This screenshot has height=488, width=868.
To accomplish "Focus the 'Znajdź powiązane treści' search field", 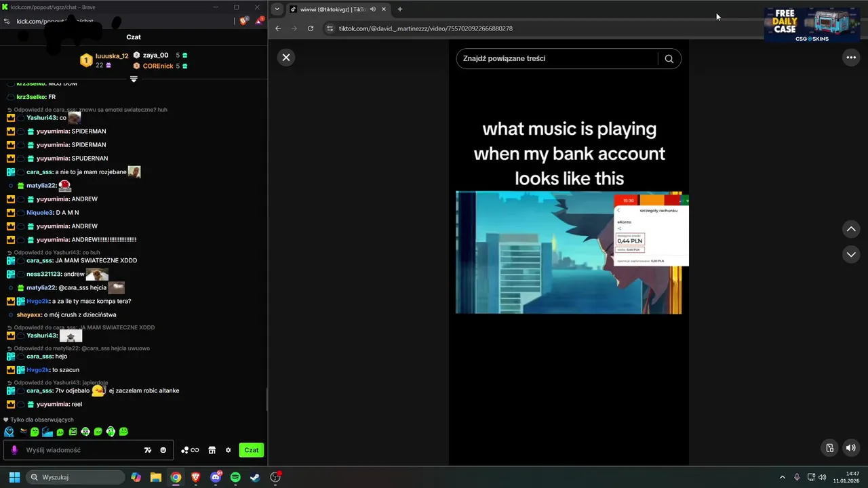I will pos(557,58).
